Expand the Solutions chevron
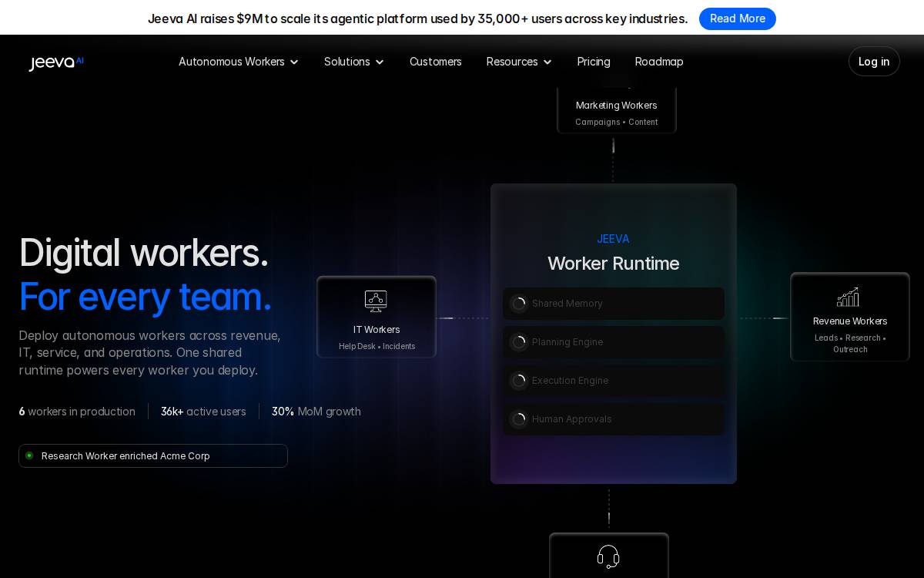This screenshot has width=924, height=578. tap(380, 62)
